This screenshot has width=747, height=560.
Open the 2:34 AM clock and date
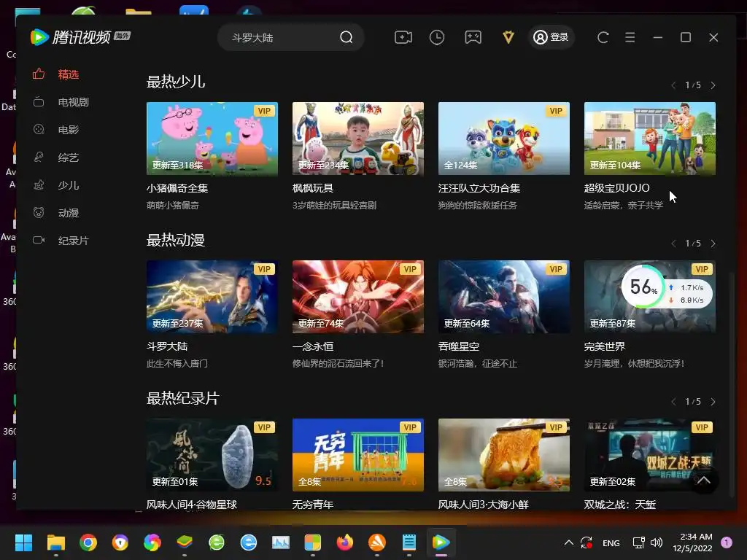point(692,542)
